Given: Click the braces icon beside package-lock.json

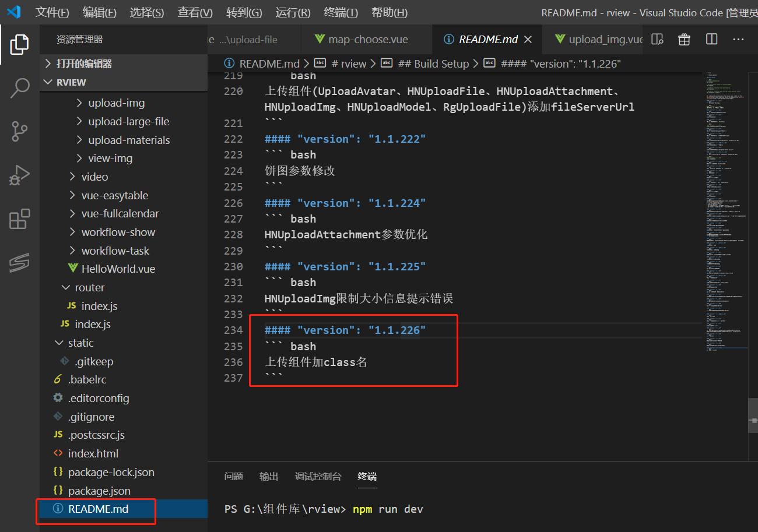Looking at the screenshot, I should coord(58,472).
